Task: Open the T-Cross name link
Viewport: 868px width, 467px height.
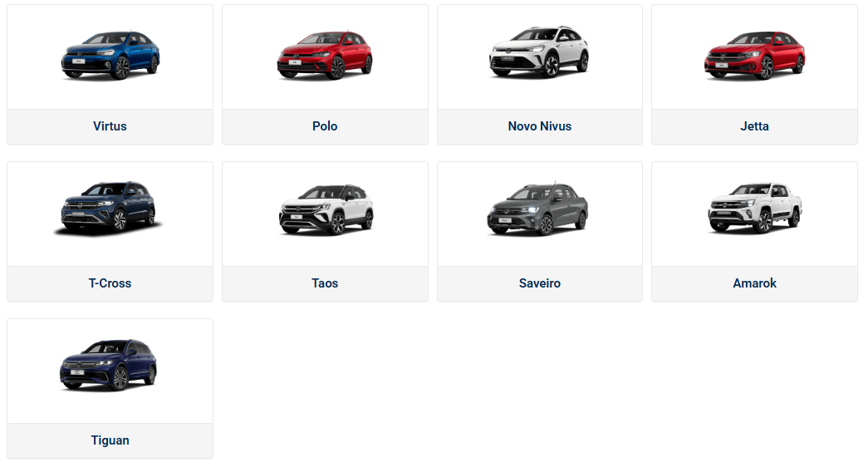Action: 110,283
